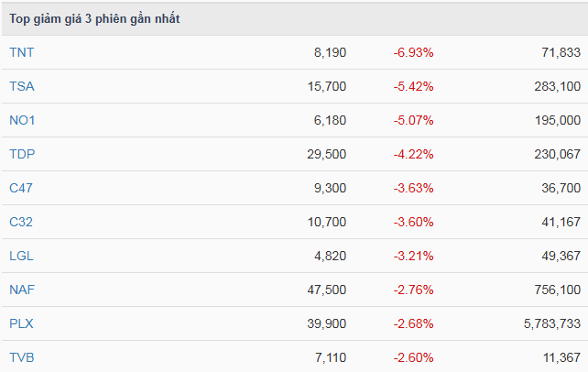This screenshot has width=588, height=372.
Task: Click the TSA ticker symbol
Action: [21, 87]
